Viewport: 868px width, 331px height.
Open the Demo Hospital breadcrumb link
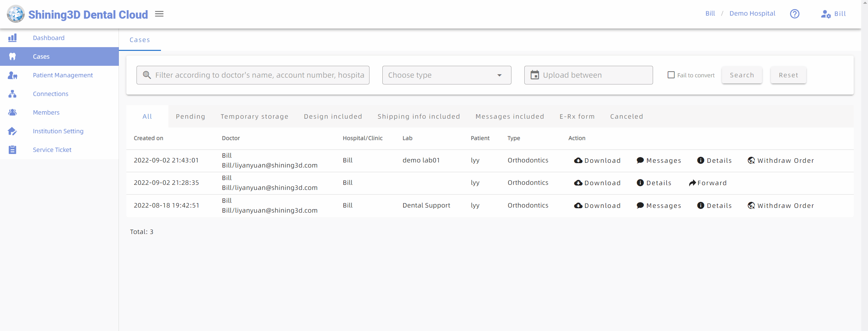click(x=752, y=14)
